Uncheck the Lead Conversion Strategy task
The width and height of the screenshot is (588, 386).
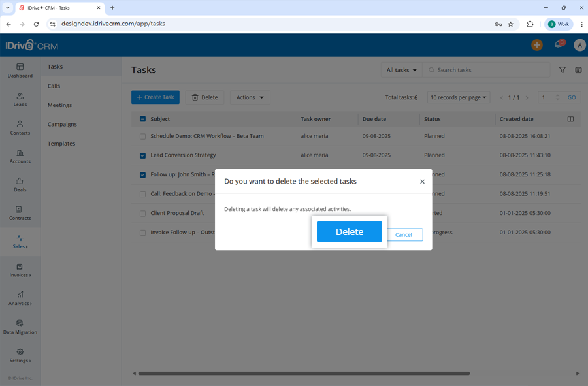(142, 155)
